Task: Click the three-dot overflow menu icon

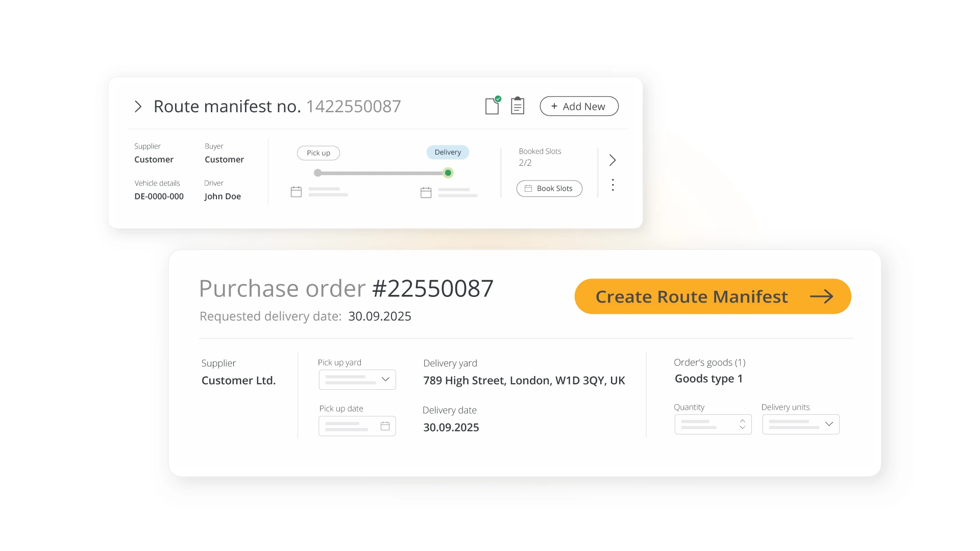Action: click(612, 185)
